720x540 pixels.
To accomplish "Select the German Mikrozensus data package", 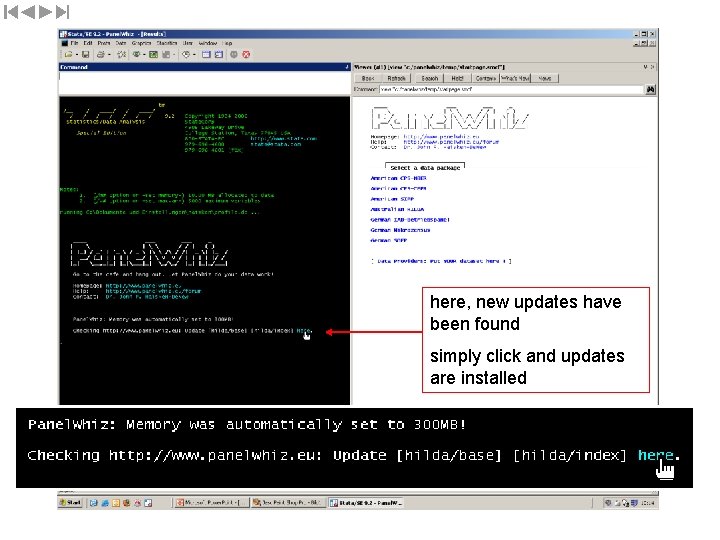I will [400, 231].
